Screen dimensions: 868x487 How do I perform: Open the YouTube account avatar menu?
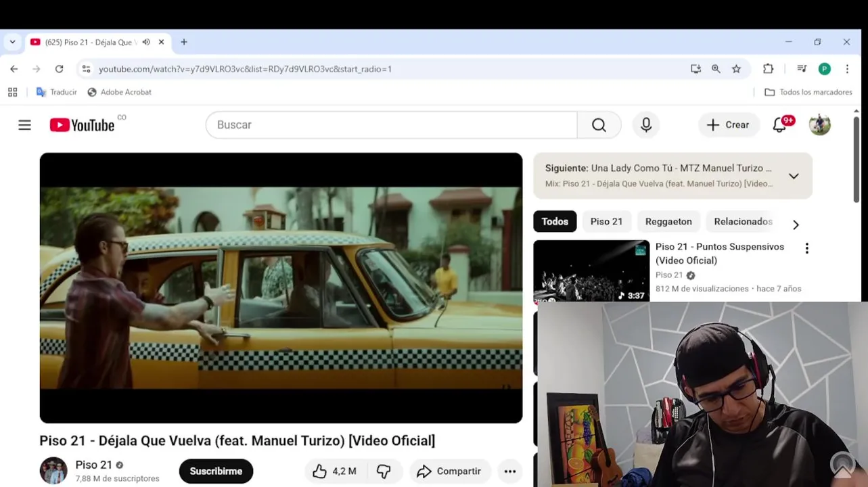pyautogui.click(x=819, y=125)
